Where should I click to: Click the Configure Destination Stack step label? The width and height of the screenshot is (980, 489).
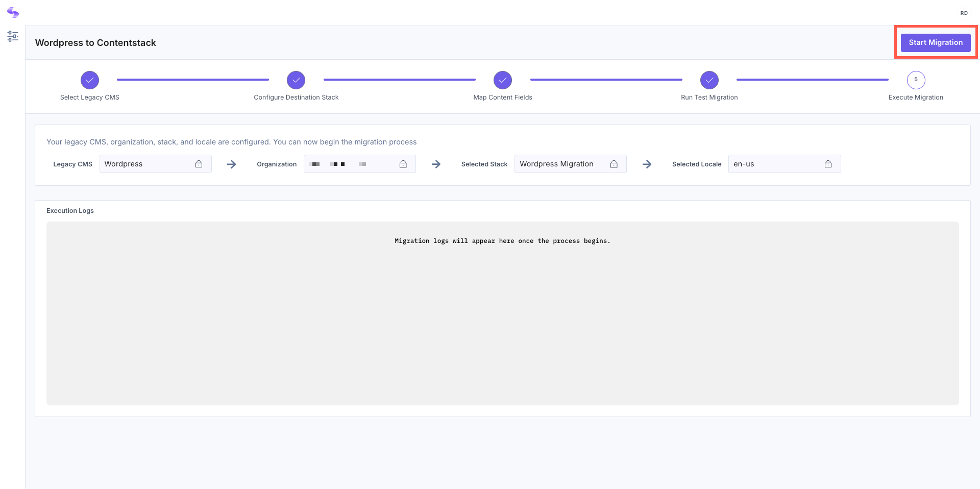click(296, 97)
